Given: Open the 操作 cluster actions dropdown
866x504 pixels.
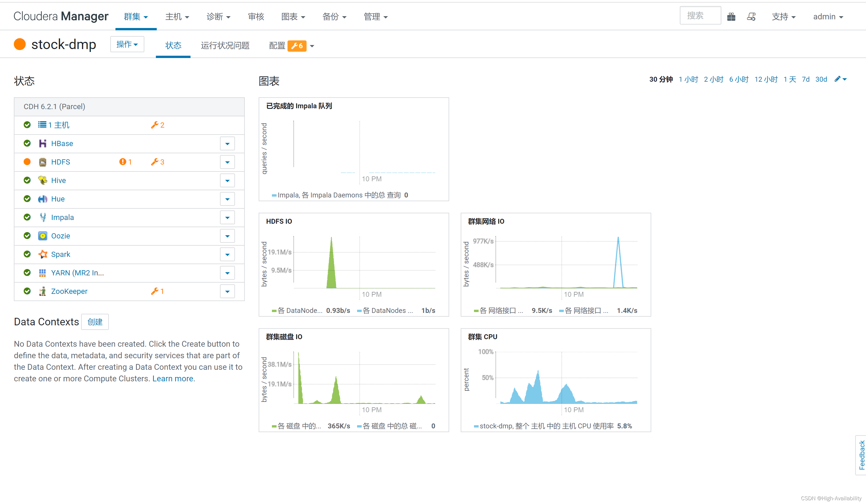Looking at the screenshot, I should (x=127, y=44).
